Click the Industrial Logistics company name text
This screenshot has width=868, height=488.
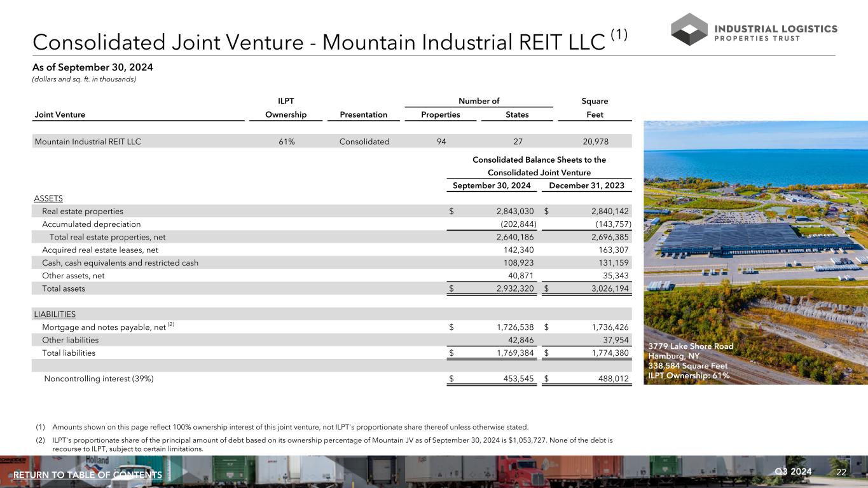click(776, 29)
